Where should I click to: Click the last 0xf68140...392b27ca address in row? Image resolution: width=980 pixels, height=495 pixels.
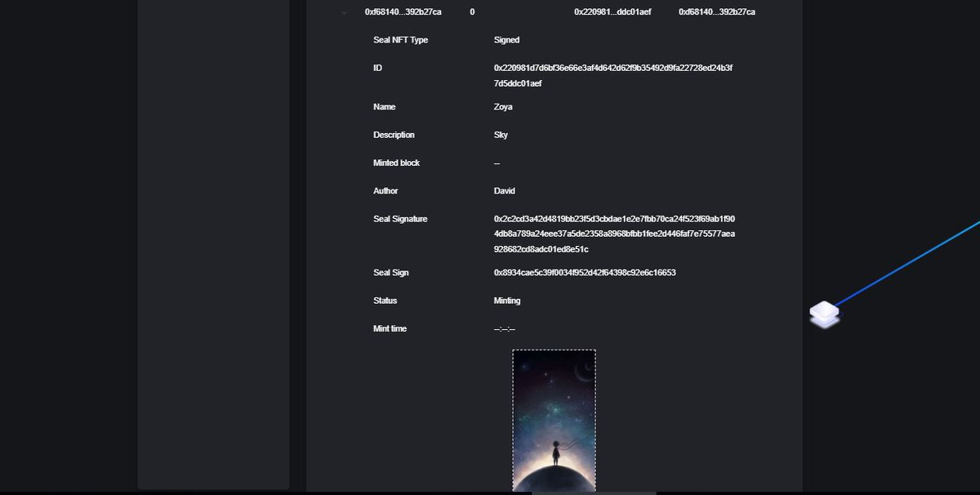[x=717, y=11]
